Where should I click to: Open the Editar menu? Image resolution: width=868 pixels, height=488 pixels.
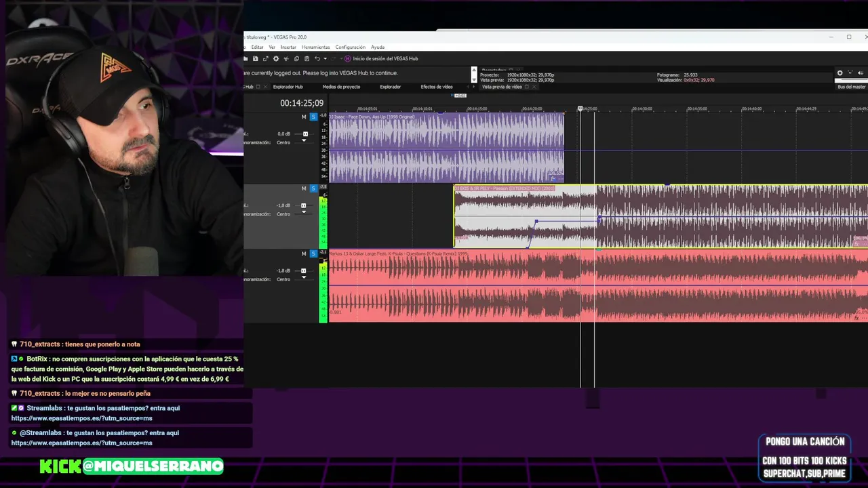(x=258, y=47)
